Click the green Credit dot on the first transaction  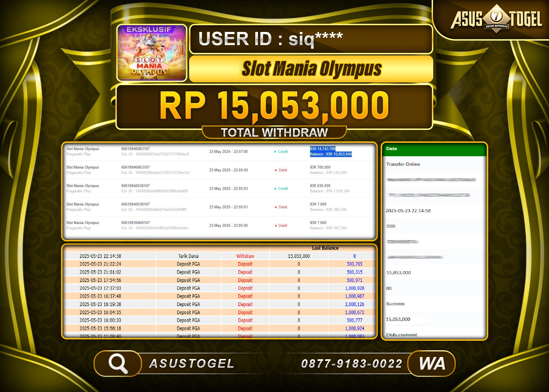[275, 151]
